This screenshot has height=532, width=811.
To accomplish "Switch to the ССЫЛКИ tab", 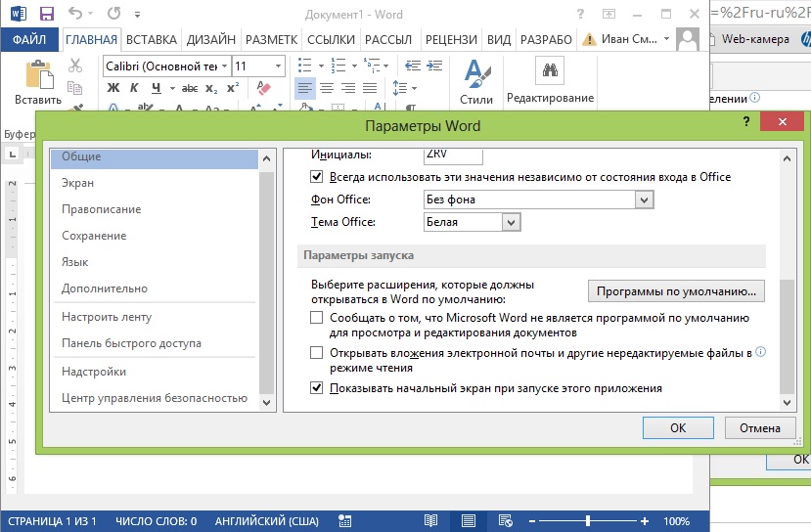I will (x=331, y=39).
